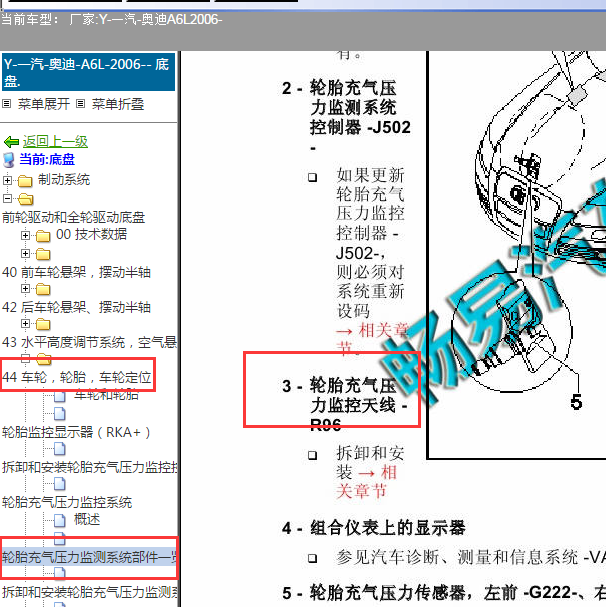Select tree item 42 后车轮悬架、摆动半轴
Viewport: 606px width, 607px height.
point(76,307)
